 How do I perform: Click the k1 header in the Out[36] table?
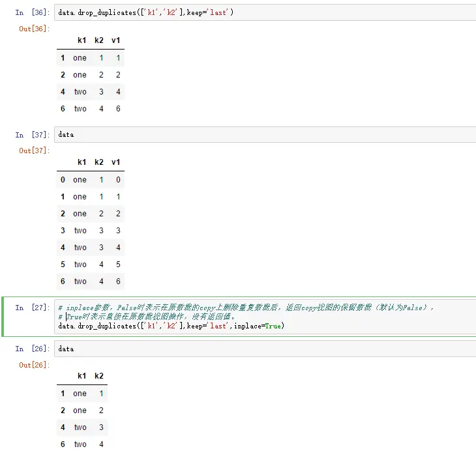click(82, 40)
